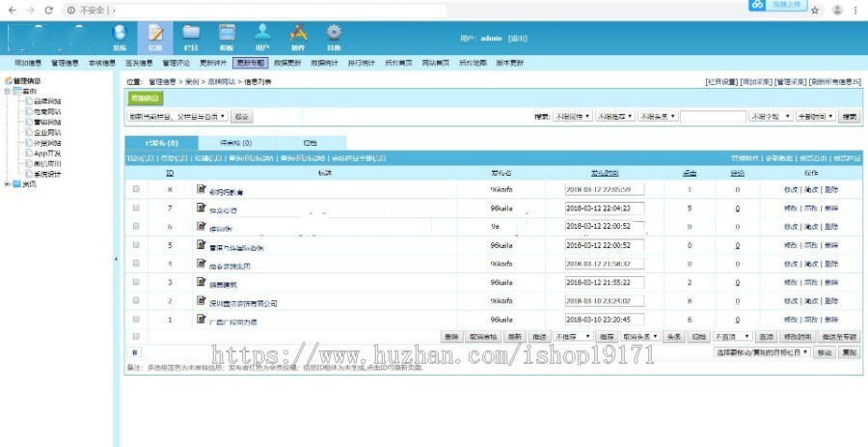Screen dimensions: 868x447
Task: Open the 不置顶 dropdown in bottom action bar
Action: tap(733, 337)
